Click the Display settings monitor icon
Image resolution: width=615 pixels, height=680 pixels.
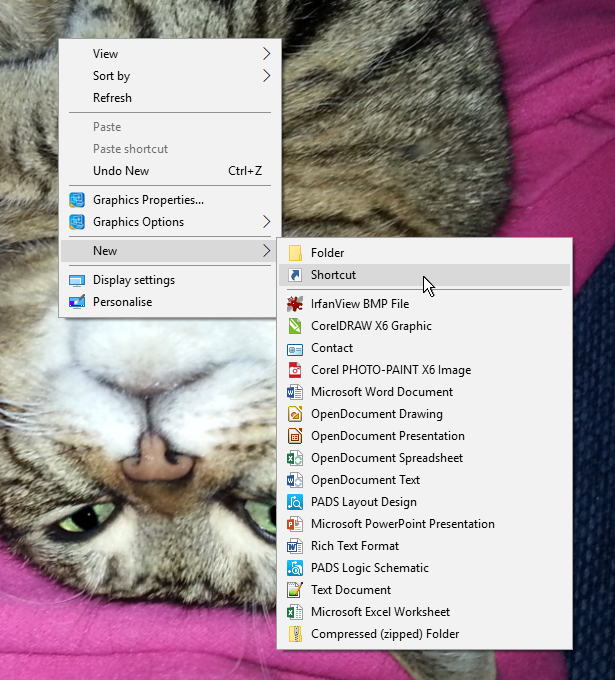77,281
